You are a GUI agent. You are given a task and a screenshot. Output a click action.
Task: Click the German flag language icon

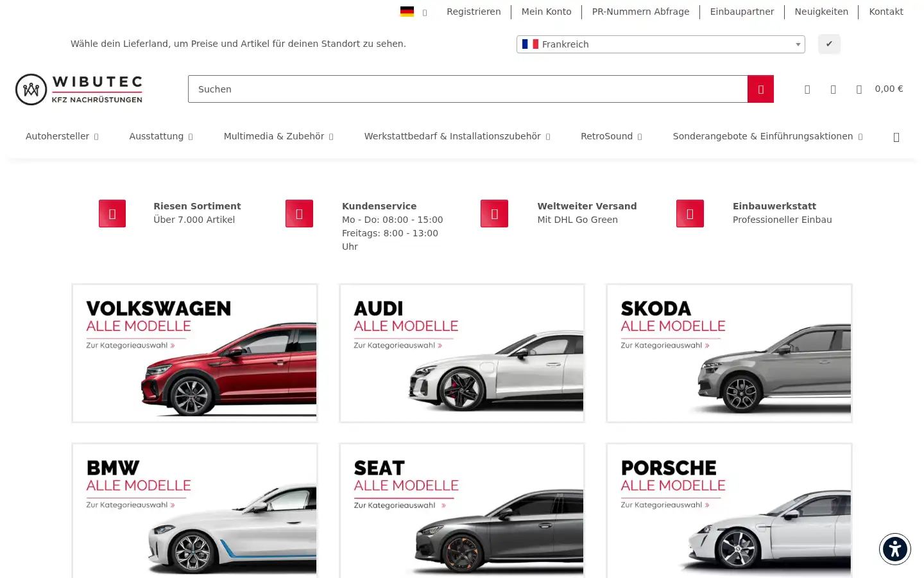pos(407,12)
